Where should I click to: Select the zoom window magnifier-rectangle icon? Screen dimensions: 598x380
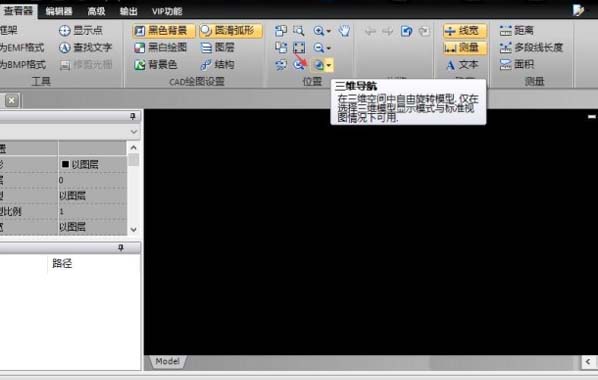pyautogui.click(x=299, y=31)
